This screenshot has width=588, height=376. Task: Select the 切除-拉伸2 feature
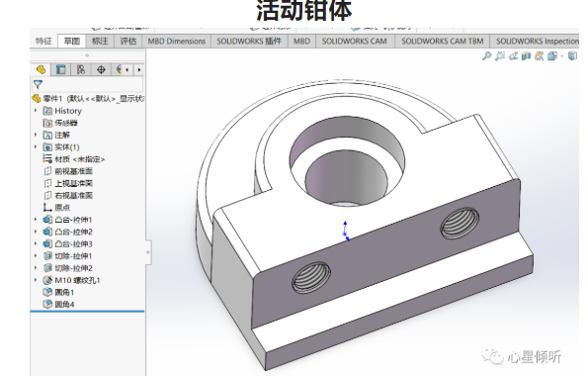(68, 268)
